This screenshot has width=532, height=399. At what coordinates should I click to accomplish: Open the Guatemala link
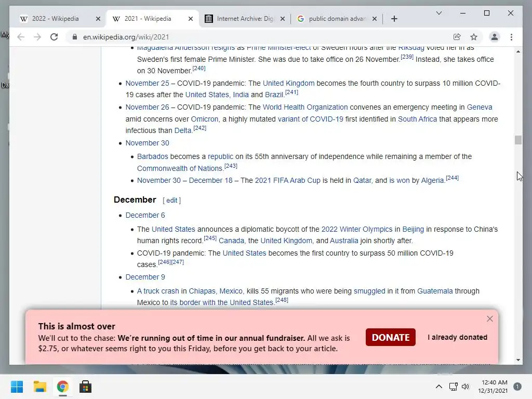(435, 291)
